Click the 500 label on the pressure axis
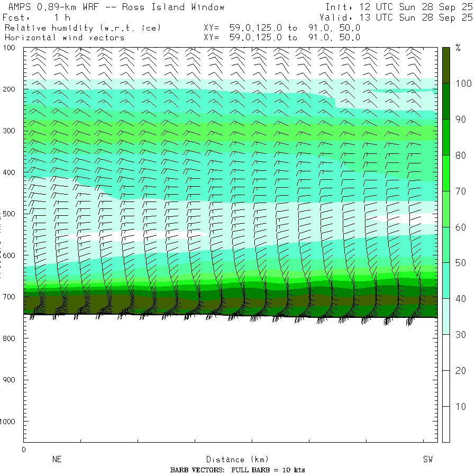The image size is (476, 476). coord(9,214)
